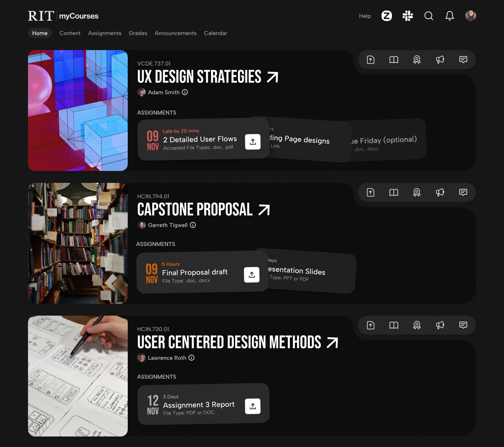This screenshot has width=504, height=447.
Task: Open the user profile avatar
Action: click(x=470, y=16)
